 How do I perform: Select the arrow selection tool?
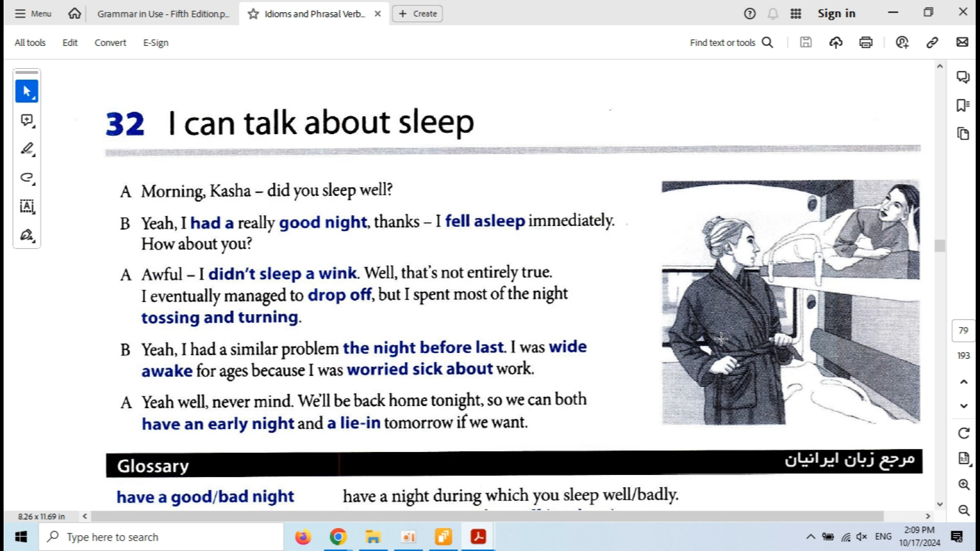point(27,91)
